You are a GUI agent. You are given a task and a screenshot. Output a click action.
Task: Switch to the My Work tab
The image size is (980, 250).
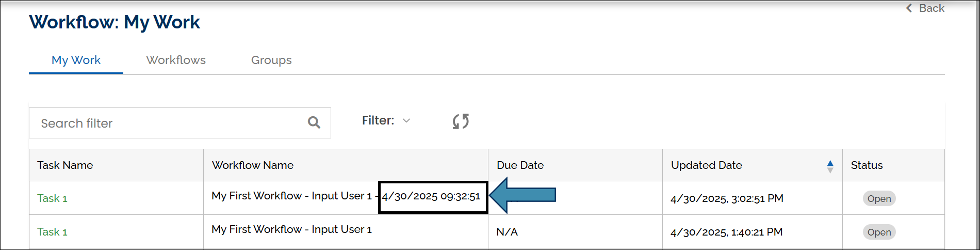(76, 60)
